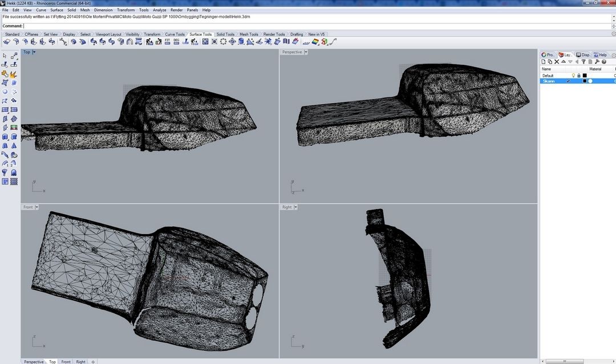This screenshot has height=364, width=616.
Task: Add viewport tab with bottom plus icon
Action: (93, 362)
